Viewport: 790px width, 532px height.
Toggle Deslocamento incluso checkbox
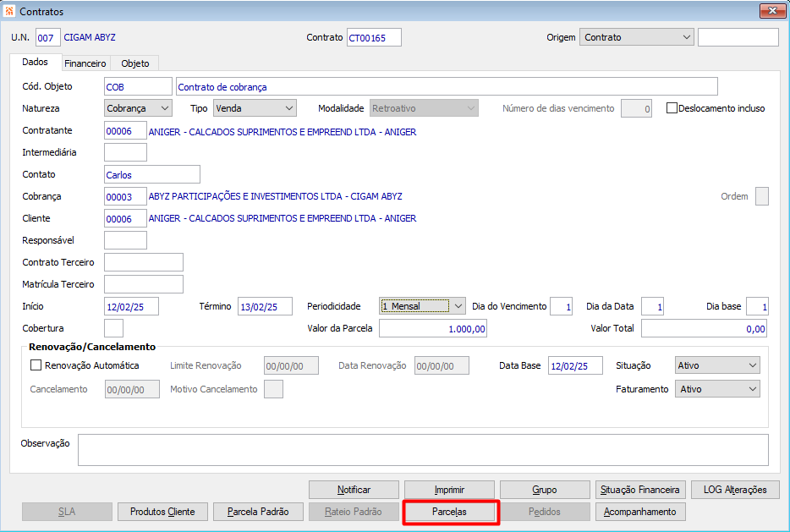(x=672, y=107)
